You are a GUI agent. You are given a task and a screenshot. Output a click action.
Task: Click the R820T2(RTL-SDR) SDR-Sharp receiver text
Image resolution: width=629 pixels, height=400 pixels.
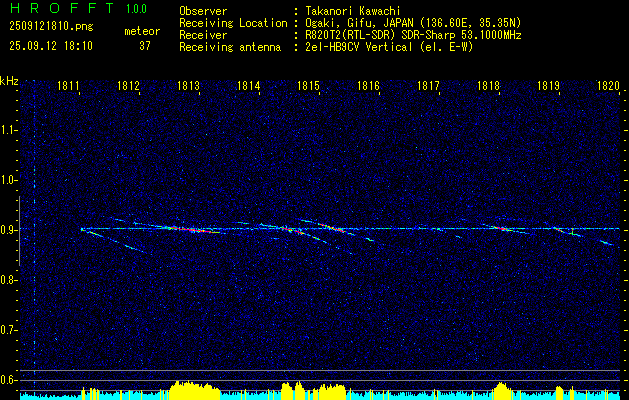(x=413, y=35)
